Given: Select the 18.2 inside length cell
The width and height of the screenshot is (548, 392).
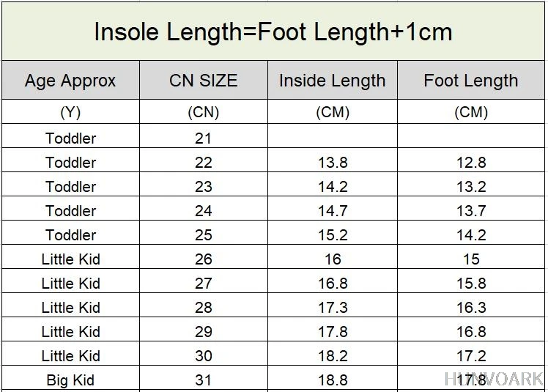Looking at the screenshot, I should [332, 355].
